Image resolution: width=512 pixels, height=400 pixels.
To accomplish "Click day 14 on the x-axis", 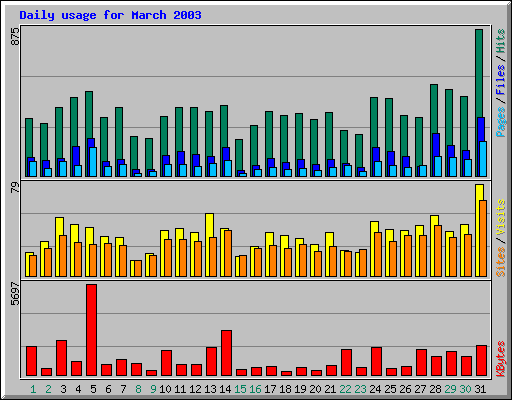I will [x=225, y=389].
